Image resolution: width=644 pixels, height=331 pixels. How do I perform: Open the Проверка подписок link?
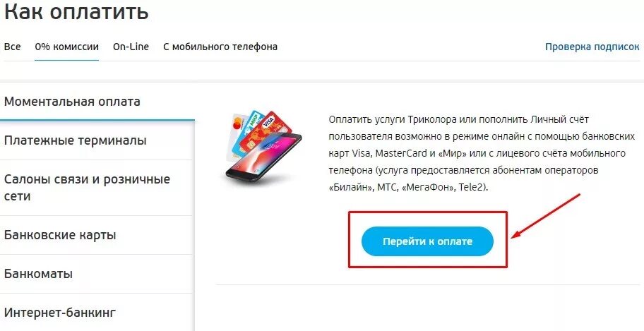point(592,47)
